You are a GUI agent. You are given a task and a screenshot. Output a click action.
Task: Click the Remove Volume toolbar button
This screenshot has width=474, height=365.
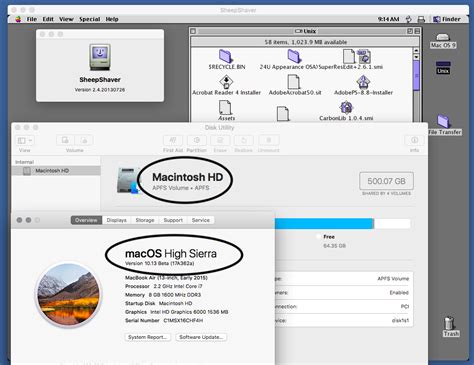point(84,141)
